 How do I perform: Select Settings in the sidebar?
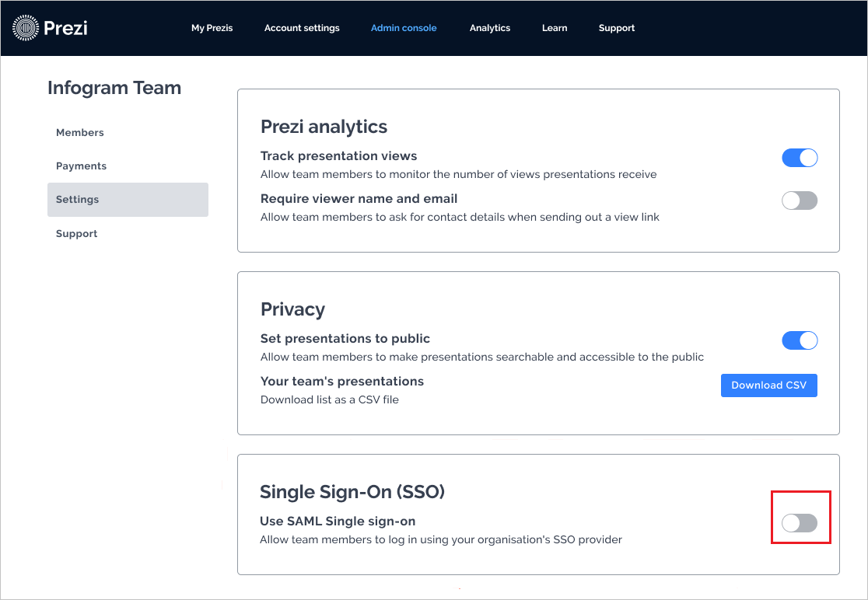tap(77, 199)
